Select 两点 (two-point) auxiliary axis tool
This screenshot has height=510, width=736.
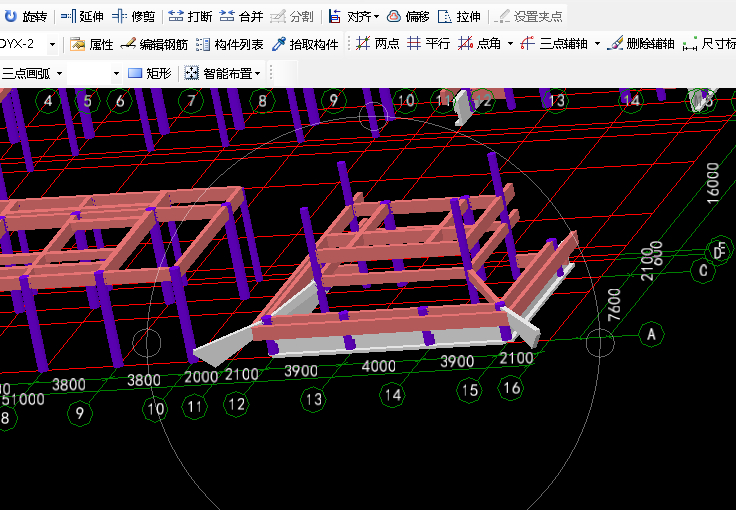pyautogui.click(x=377, y=44)
